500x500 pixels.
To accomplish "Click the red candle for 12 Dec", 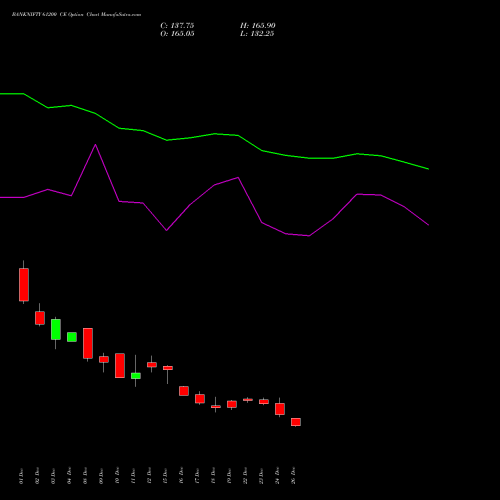I will (152, 365).
